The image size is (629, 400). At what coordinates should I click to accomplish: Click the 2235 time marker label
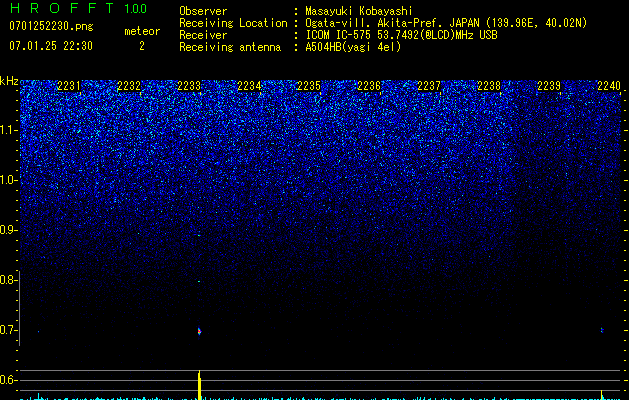pyautogui.click(x=309, y=86)
